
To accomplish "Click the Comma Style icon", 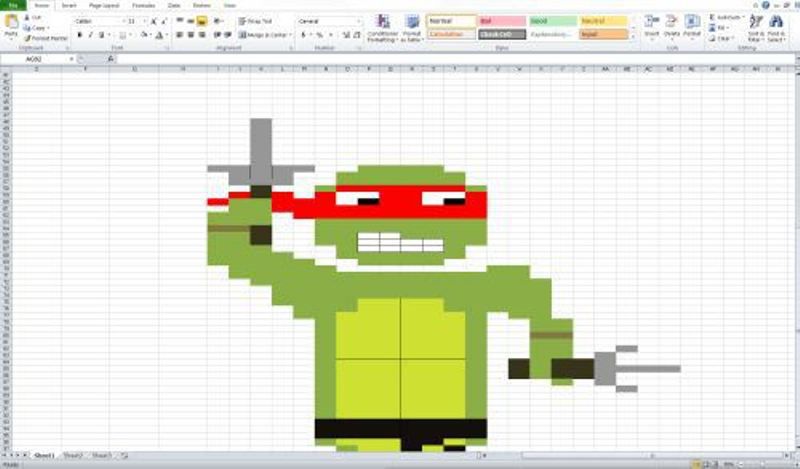I will click(x=331, y=35).
